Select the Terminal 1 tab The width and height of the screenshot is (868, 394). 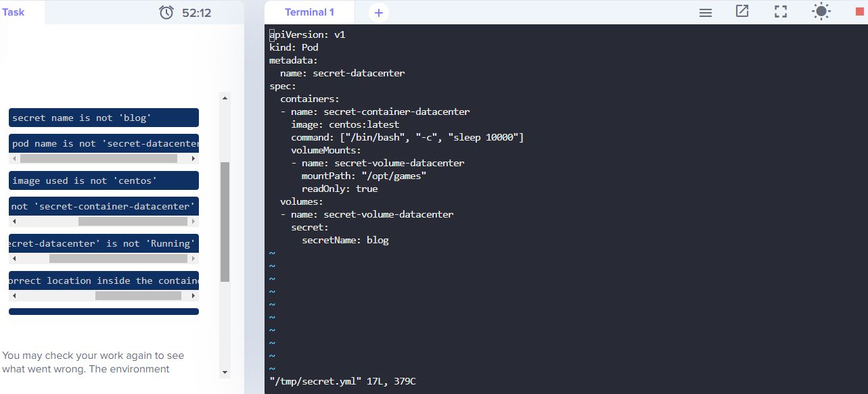[309, 12]
